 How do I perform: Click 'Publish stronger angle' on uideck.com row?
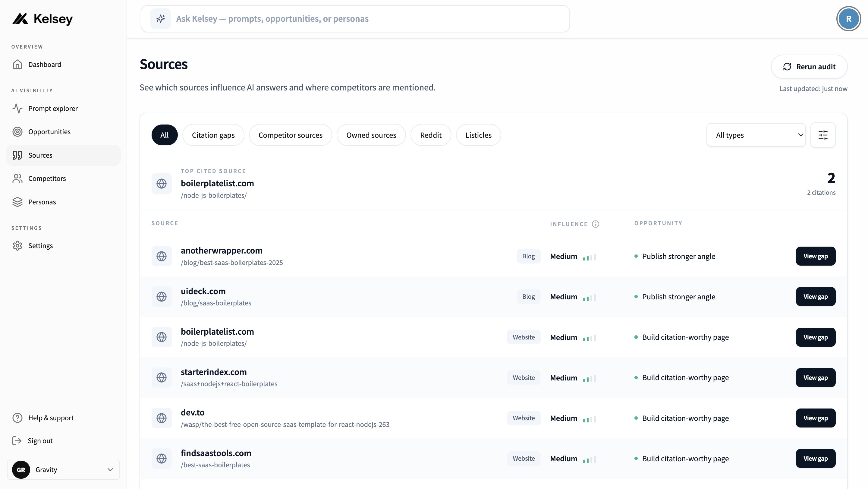tap(678, 297)
